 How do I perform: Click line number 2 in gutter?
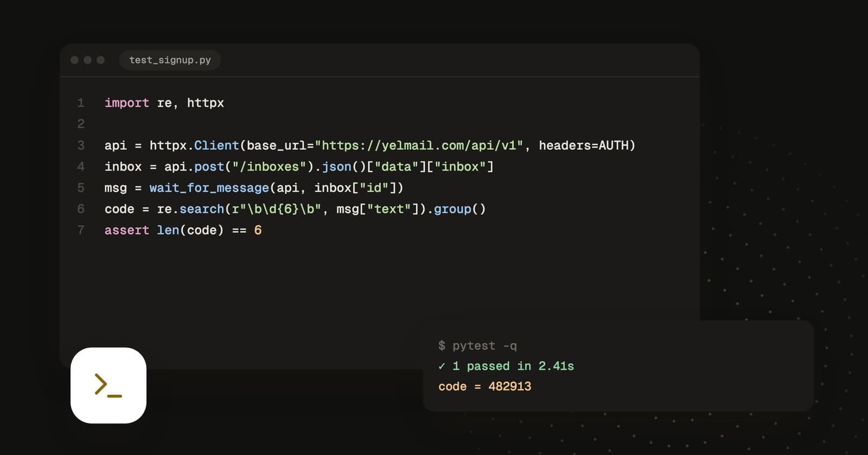(81, 124)
